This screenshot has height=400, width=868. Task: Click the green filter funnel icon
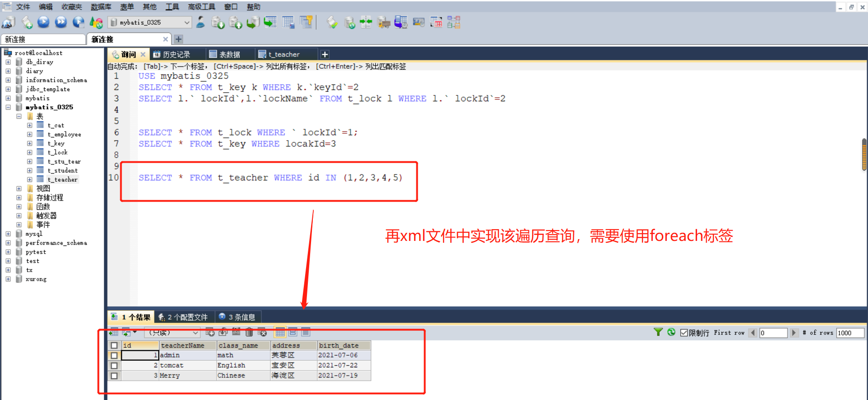click(658, 332)
